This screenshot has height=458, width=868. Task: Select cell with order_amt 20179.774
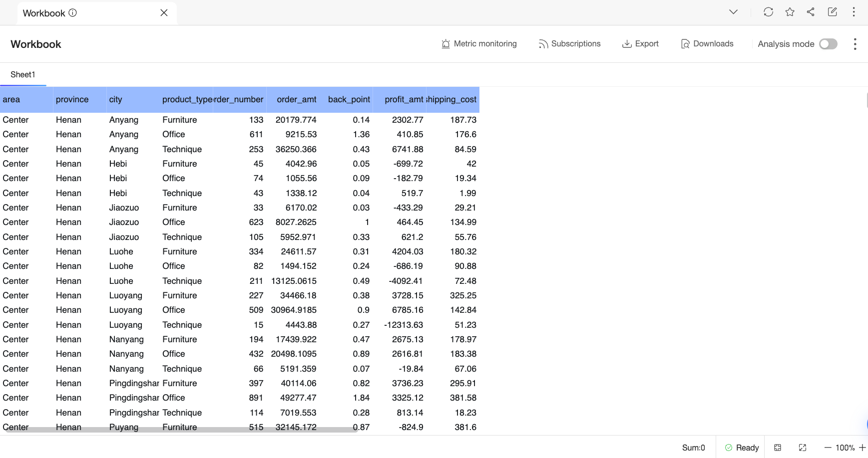[x=293, y=120]
